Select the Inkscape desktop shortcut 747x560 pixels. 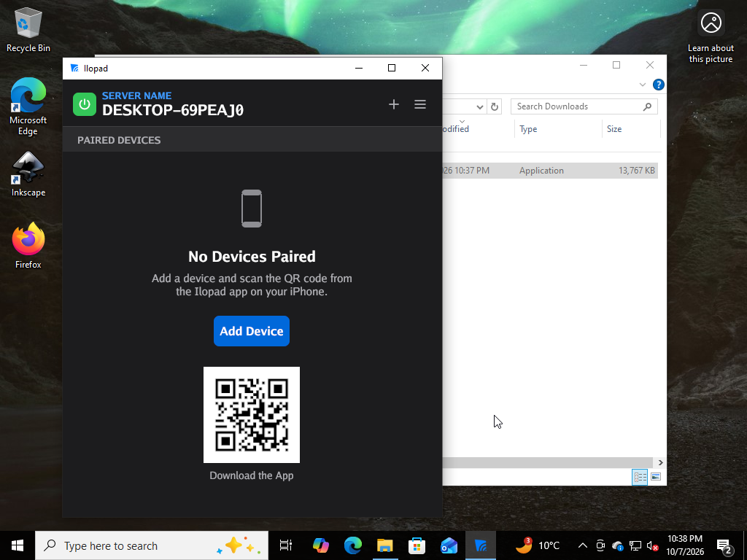tap(28, 175)
